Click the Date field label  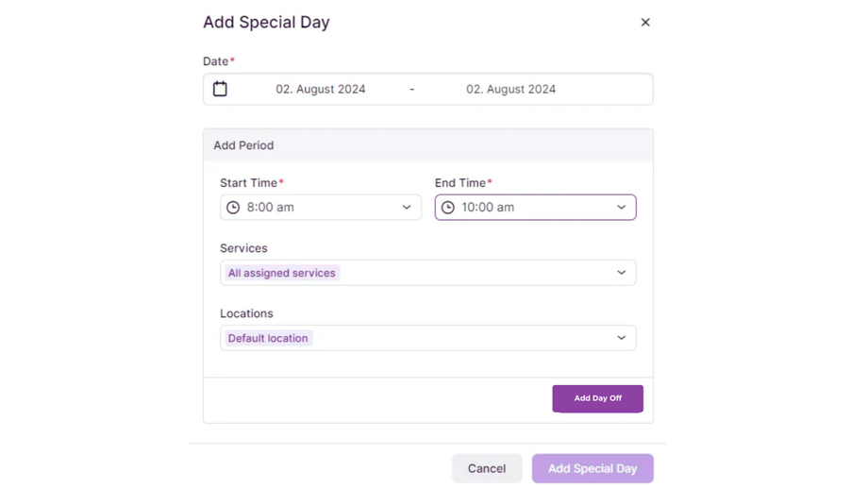click(x=216, y=61)
